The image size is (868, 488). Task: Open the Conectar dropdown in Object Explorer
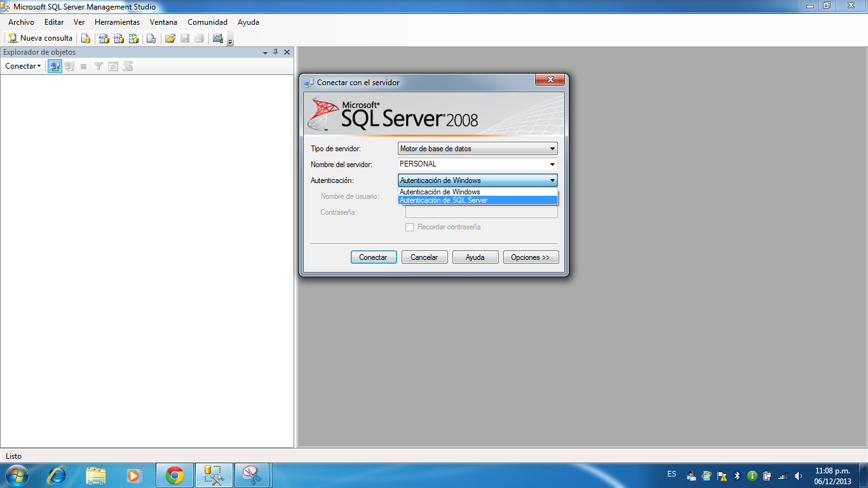(x=23, y=66)
